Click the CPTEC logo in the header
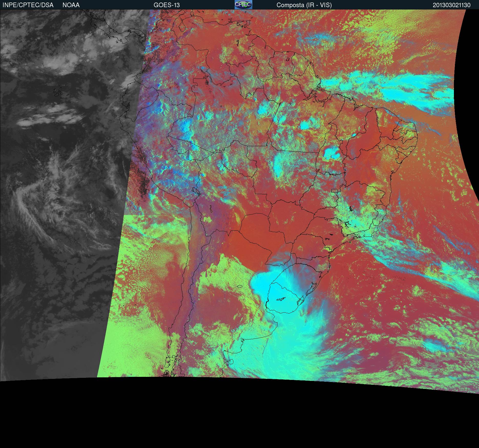 pos(243,5)
